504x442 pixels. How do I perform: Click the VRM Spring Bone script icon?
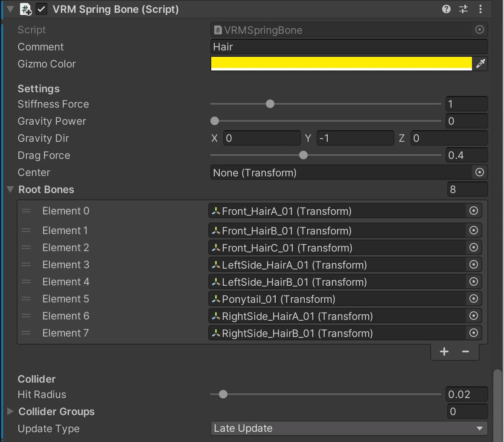tap(26, 9)
